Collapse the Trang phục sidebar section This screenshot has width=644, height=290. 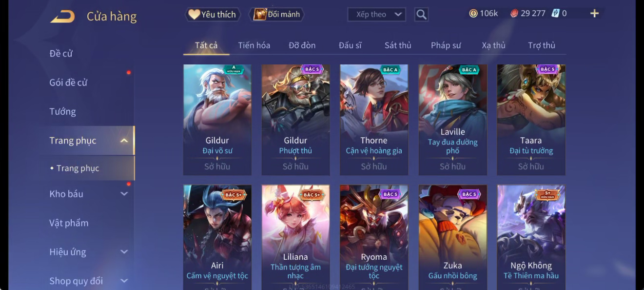pos(124,141)
